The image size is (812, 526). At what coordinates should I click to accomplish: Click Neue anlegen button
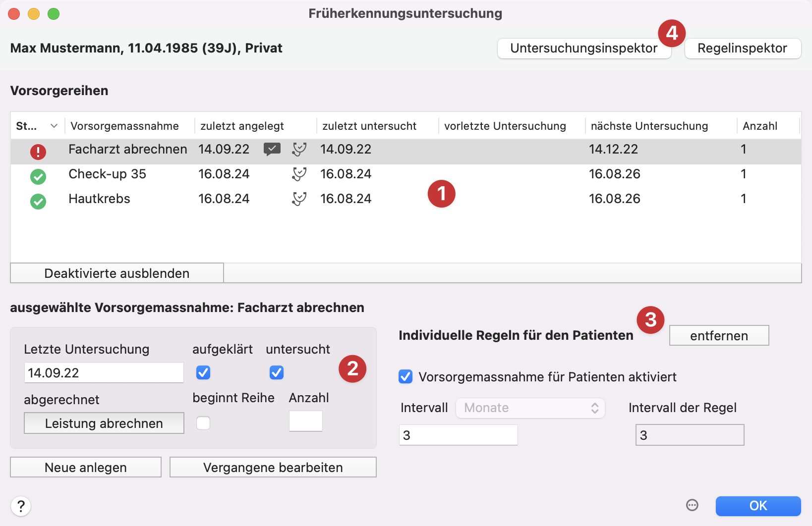point(86,468)
